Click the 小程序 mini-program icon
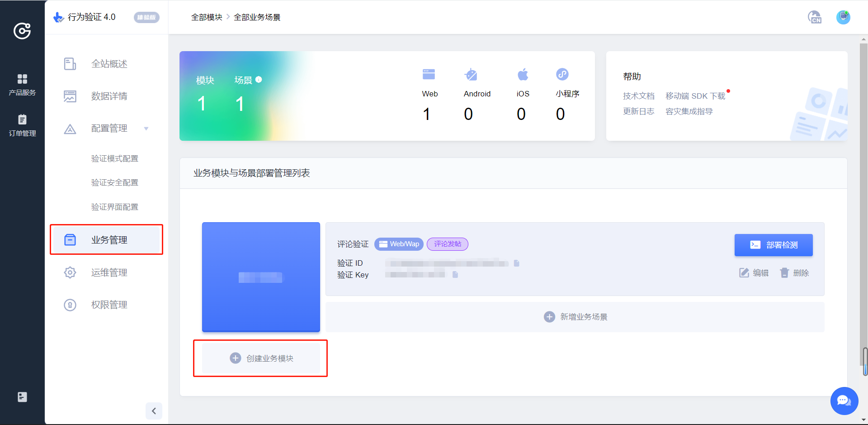The height and width of the screenshot is (425, 868). pyautogui.click(x=562, y=74)
